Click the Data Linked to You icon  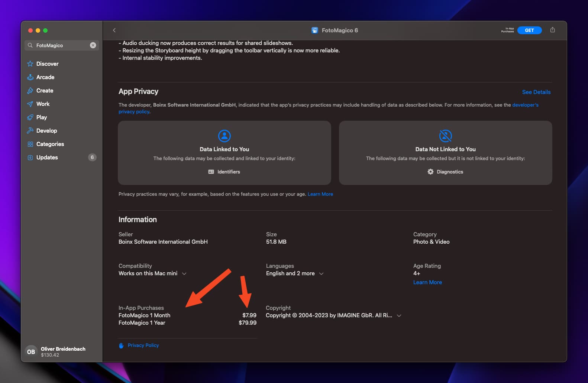click(224, 136)
